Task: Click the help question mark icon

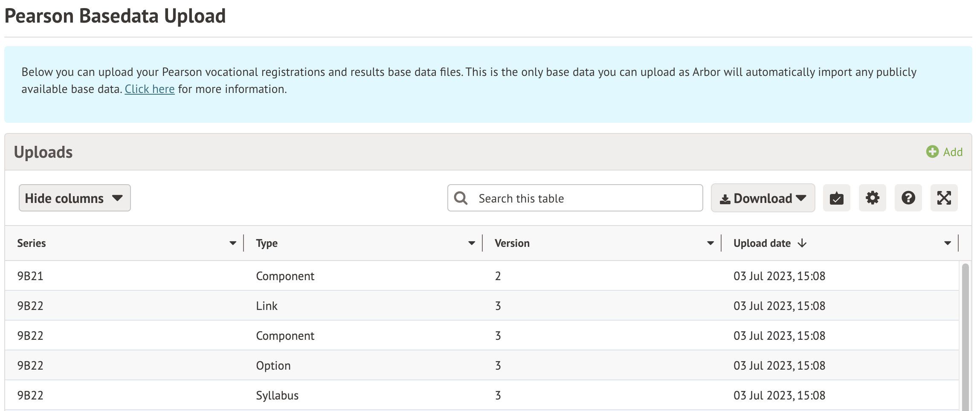Action: (908, 198)
